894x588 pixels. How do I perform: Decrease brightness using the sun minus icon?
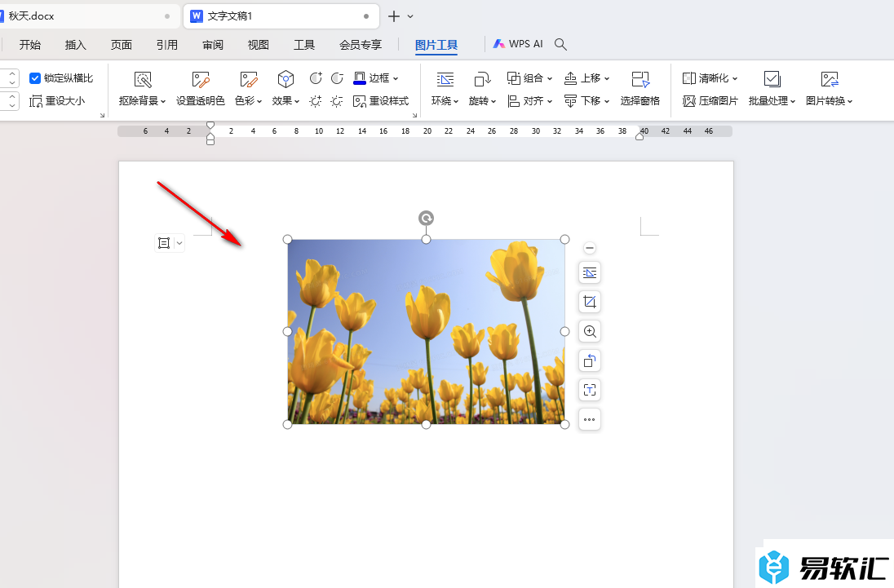pos(337,101)
